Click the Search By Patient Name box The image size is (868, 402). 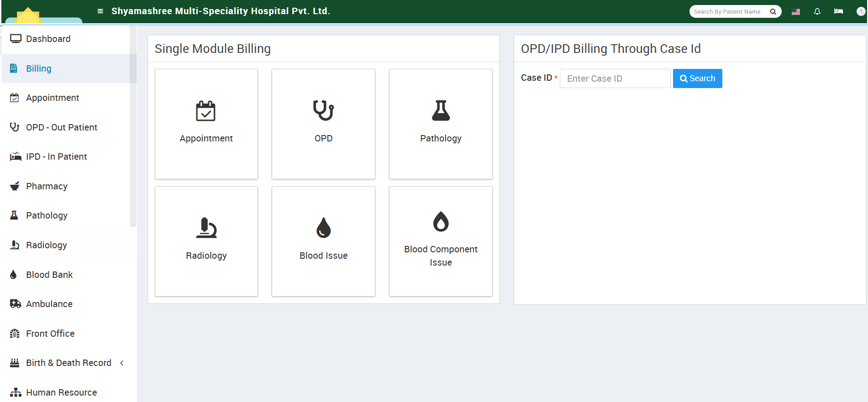coord(728,12)
